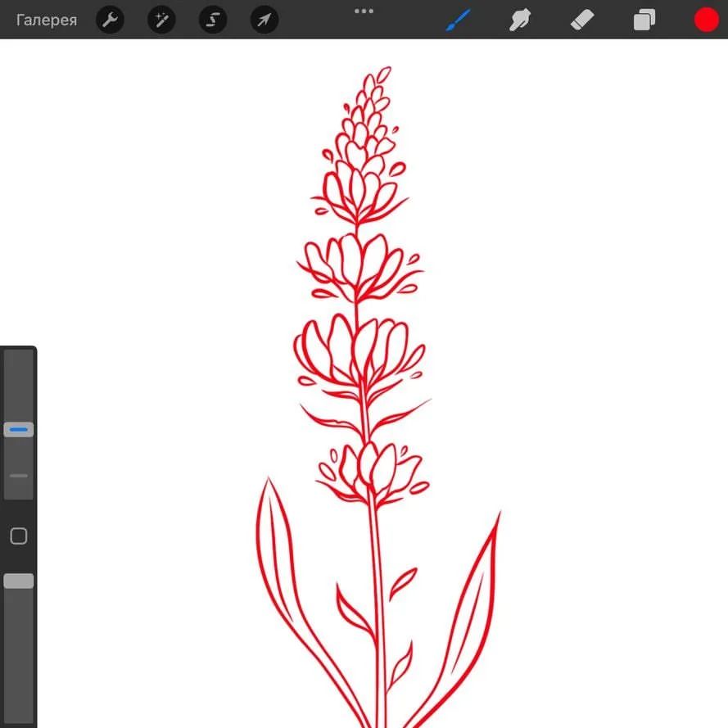The width and height of the screenshot is (728, 728).
Task: Activate the Transform arrow tool
Action: [265, 20]
